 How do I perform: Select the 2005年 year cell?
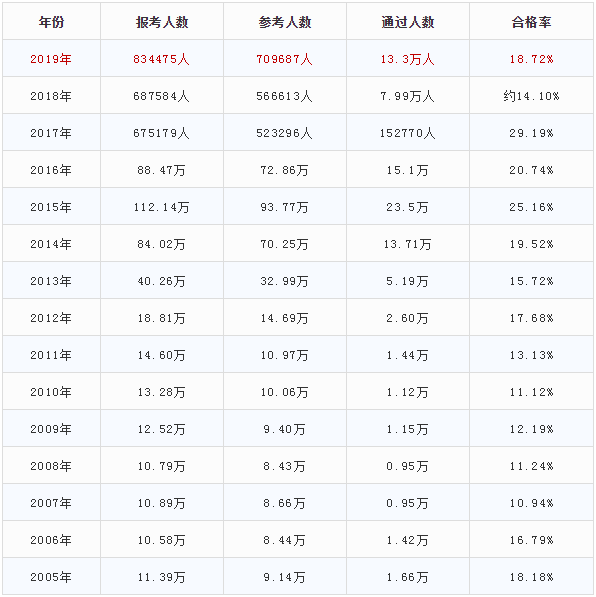click(51, 576)
